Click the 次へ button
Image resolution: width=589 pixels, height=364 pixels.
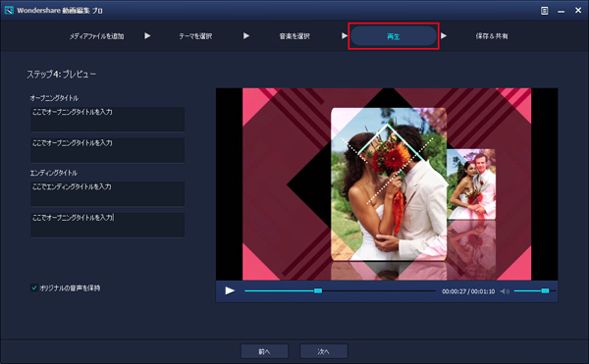[x=323, y=351]
